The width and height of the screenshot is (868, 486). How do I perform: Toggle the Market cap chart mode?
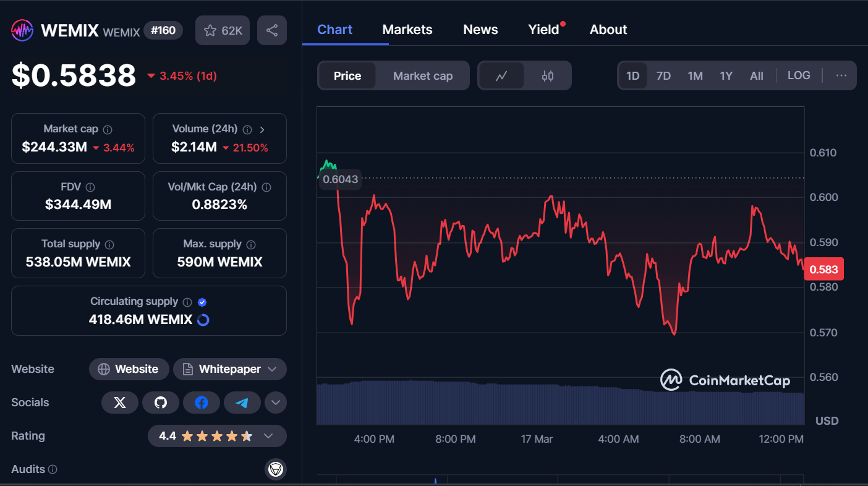(423, 75)
